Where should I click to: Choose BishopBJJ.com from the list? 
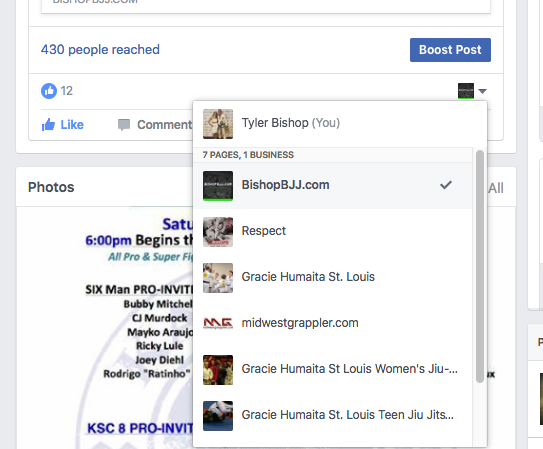tap(333, 186)
